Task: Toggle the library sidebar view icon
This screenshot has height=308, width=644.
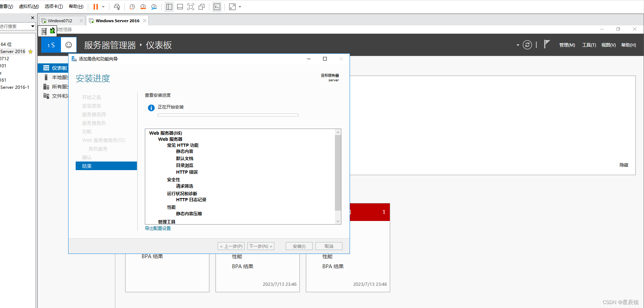Action: (169, 7)
